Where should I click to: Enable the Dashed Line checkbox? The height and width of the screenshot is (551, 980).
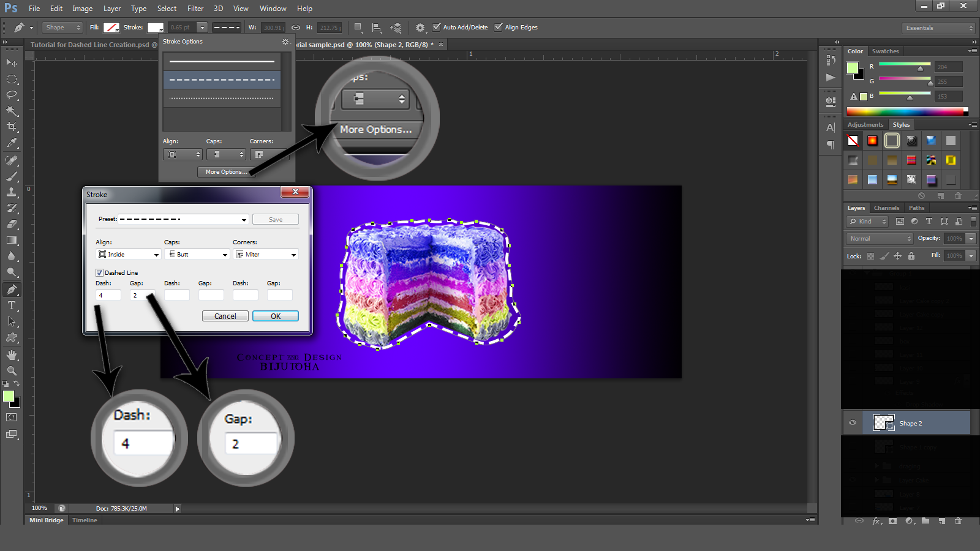99,272
